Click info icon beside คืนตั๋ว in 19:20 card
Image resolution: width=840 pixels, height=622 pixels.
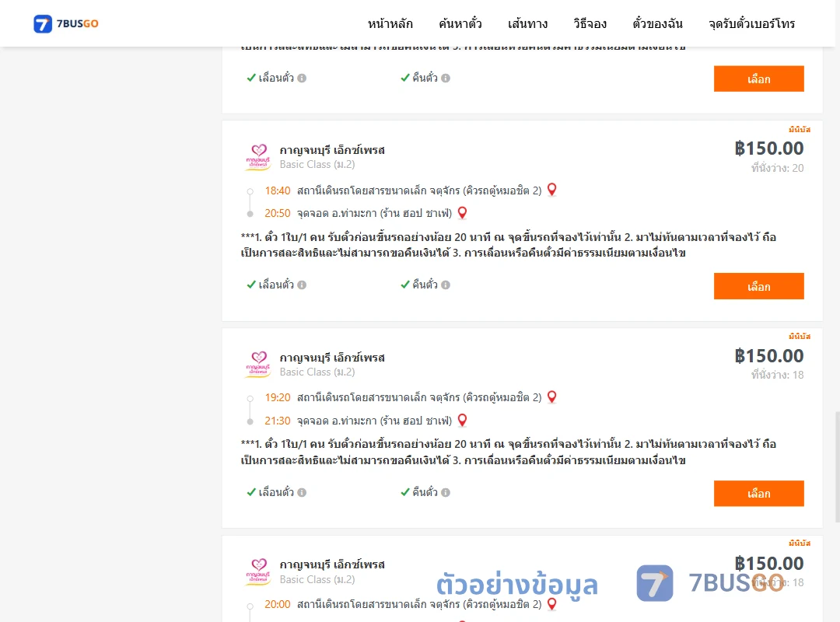point(446,492)
